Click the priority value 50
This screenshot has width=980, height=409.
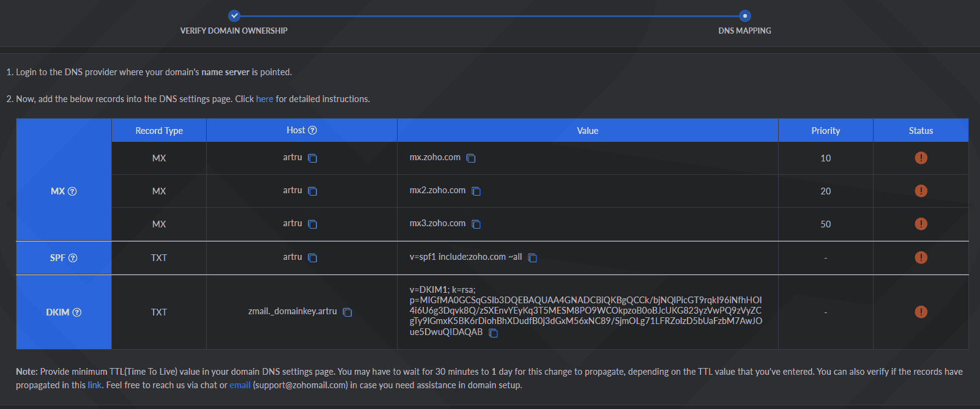[x=826, y=224]
